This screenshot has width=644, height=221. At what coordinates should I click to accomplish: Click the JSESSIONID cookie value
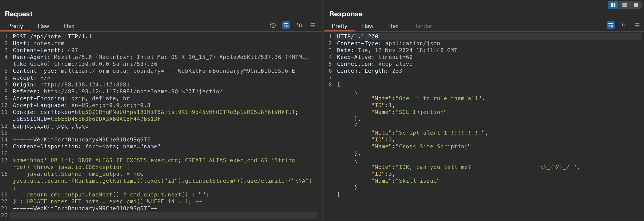point(106,119)
